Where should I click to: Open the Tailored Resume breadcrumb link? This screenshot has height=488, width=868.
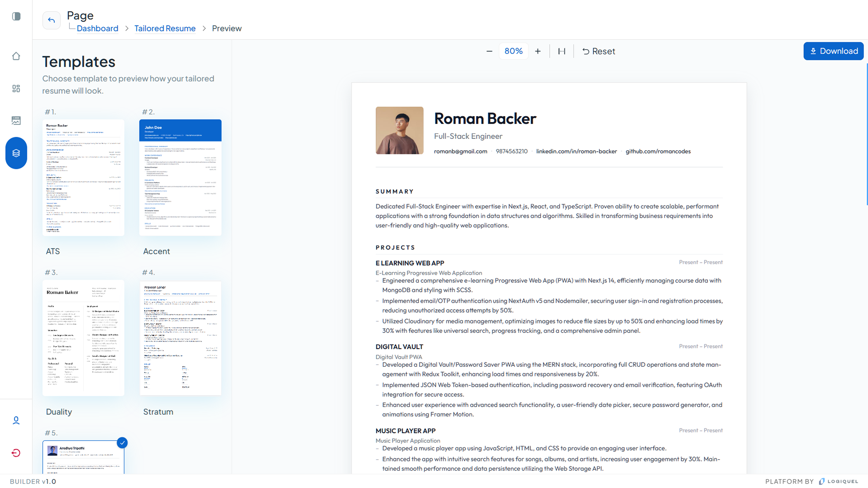coord(165,28)
